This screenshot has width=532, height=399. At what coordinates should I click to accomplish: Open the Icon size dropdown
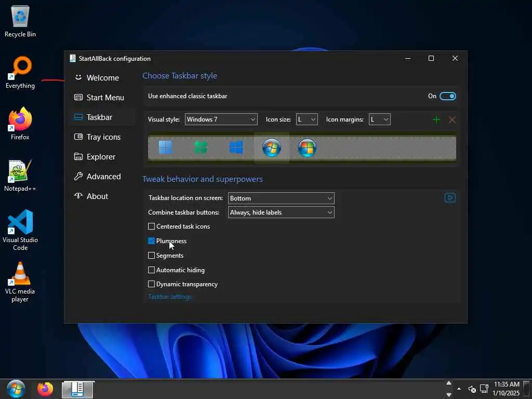307,119
